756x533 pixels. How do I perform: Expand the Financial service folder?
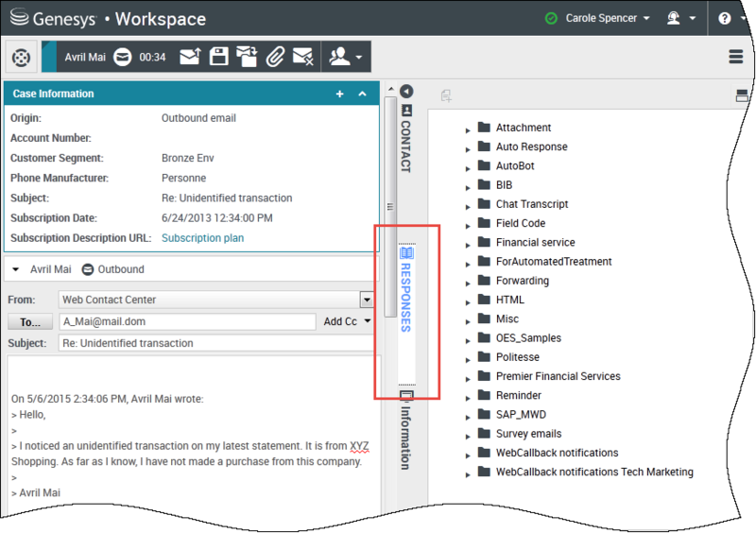pyautogui.click(x=469, y=243)
